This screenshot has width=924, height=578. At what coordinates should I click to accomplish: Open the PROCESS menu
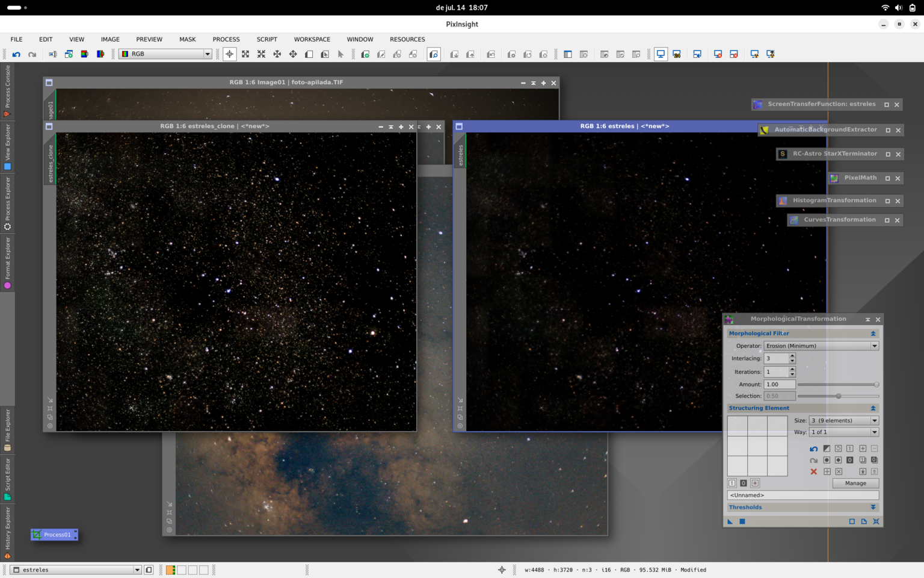(226, 39)
